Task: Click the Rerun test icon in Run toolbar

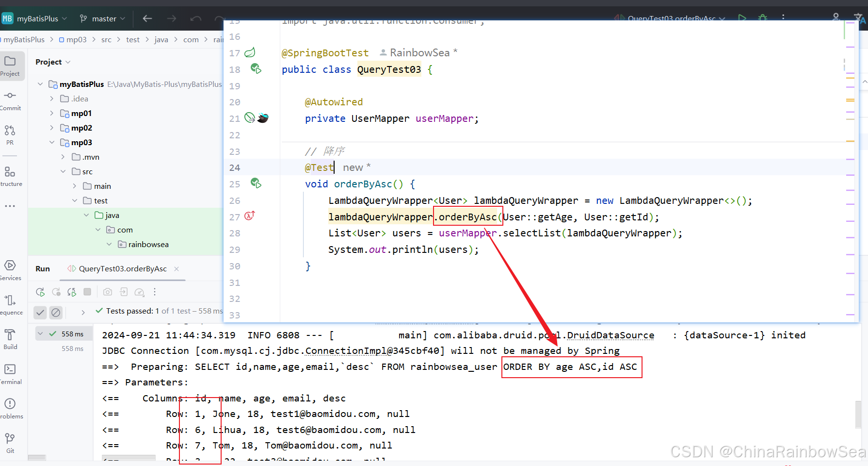Action: 40,292
